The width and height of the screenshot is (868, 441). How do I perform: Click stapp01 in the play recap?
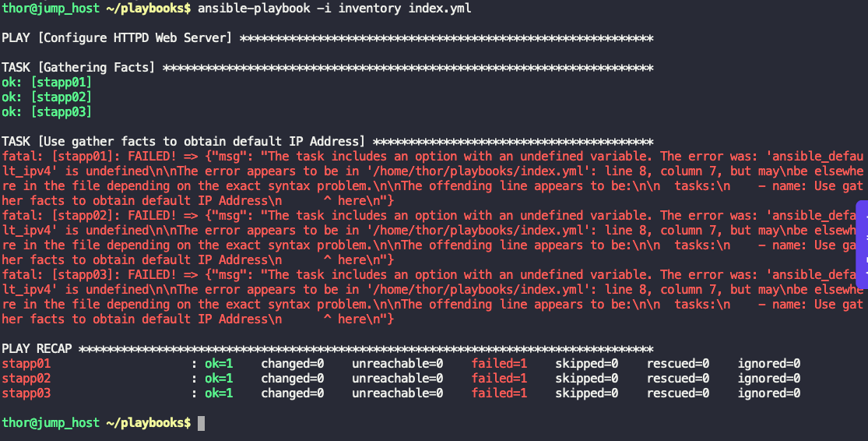(26, 364)
